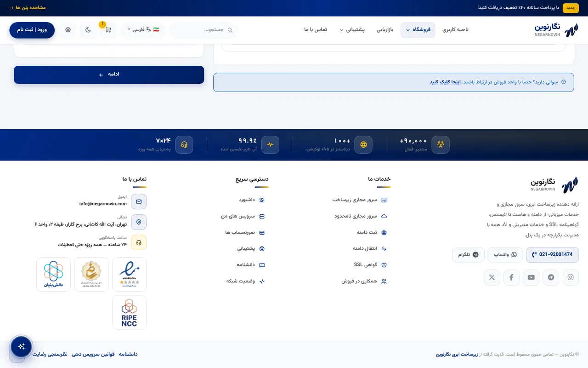Open the Samandehi trust badge
This screenshot has height=368, width=588.
[x=91, y=274]
